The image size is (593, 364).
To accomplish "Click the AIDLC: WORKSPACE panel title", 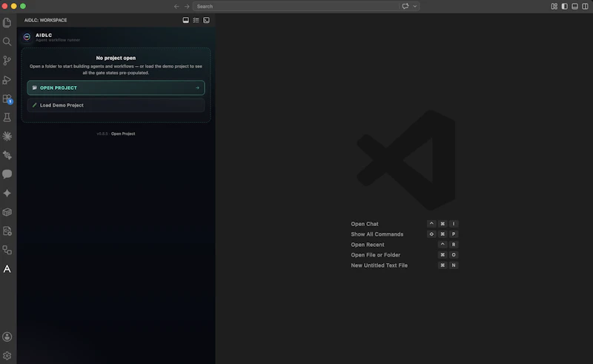I will (x=45, y=20).
